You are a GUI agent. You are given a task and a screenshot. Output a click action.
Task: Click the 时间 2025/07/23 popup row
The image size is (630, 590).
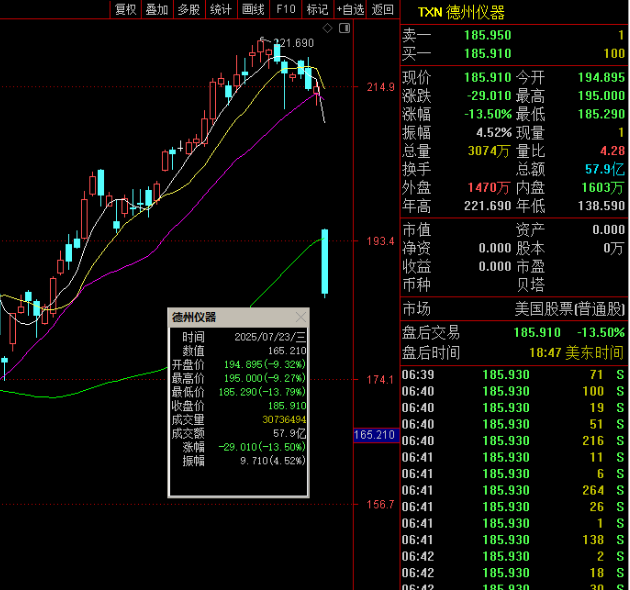point(239,337)
